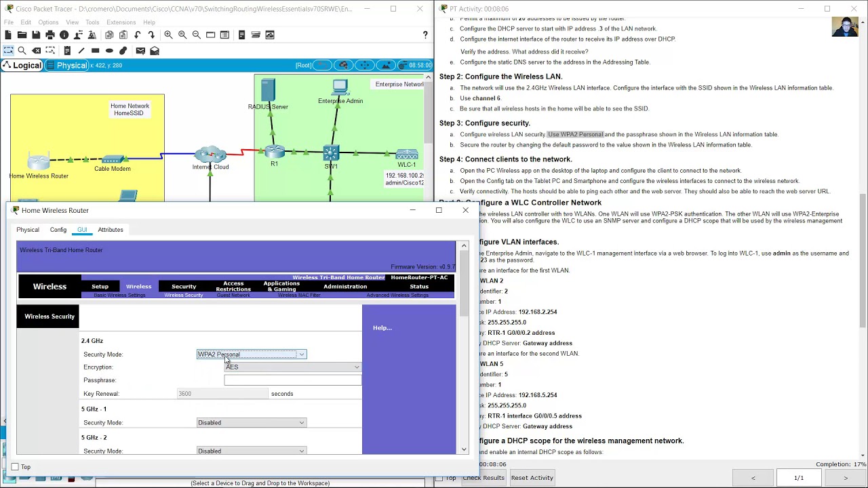Image resolution: width=868 pixels, height=488 pixels.
Task: Switch to Logical workspace view
Action: [x=22, y=65]
